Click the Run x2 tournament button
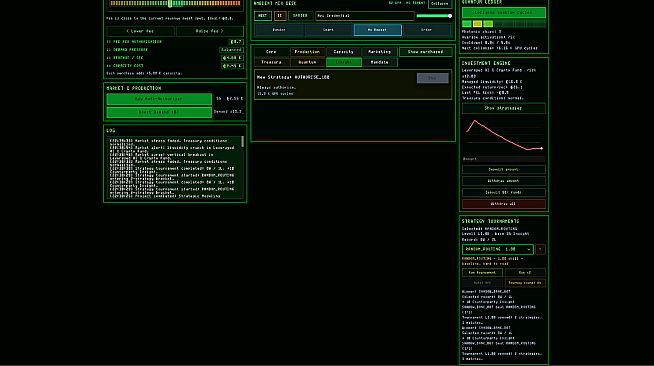The width and height of the screenshot is (654, 366). coord(525,273)
